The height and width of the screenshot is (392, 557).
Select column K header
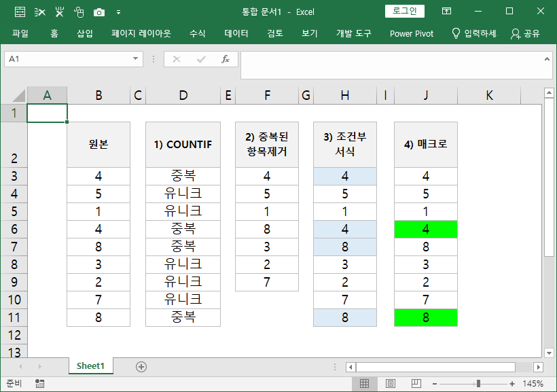[489, 95]
